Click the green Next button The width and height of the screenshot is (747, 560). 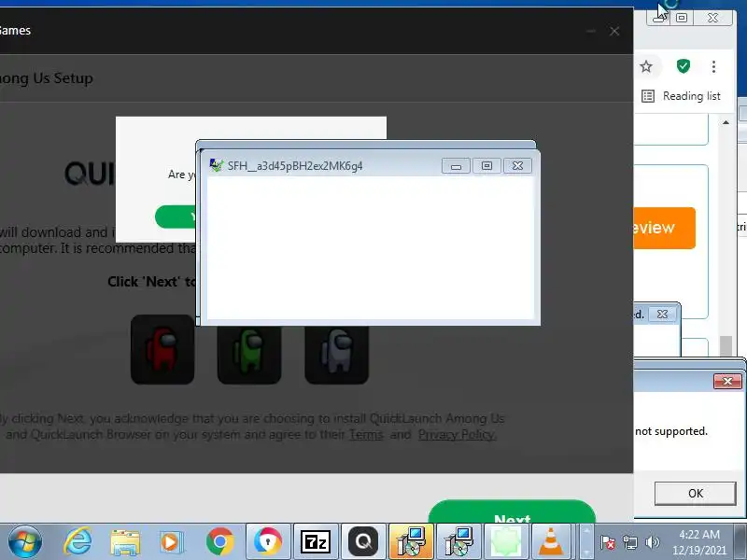click(512, 511)
